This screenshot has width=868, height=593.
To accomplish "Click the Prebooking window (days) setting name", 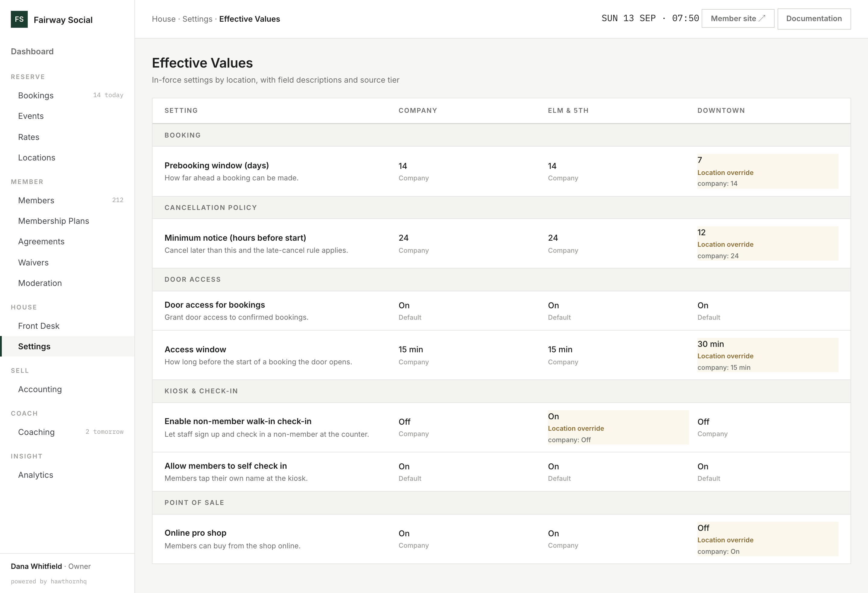I will [x=217, y=165].
